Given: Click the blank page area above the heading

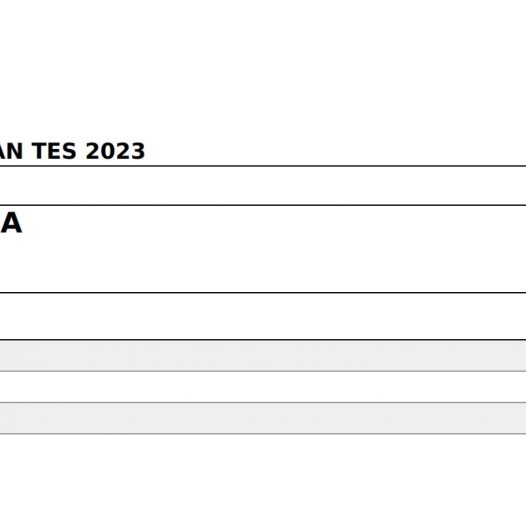Looking at the screenshot, I should pyautogui.click(x=263, y=67).
